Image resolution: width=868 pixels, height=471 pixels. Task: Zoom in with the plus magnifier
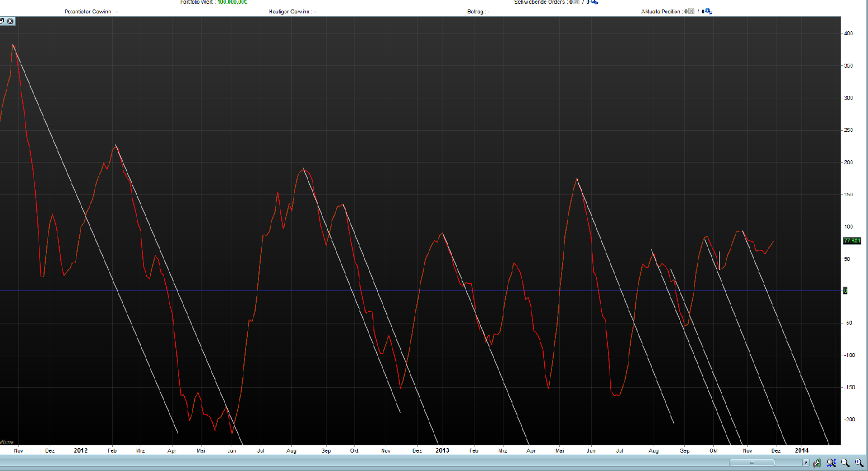860,463
